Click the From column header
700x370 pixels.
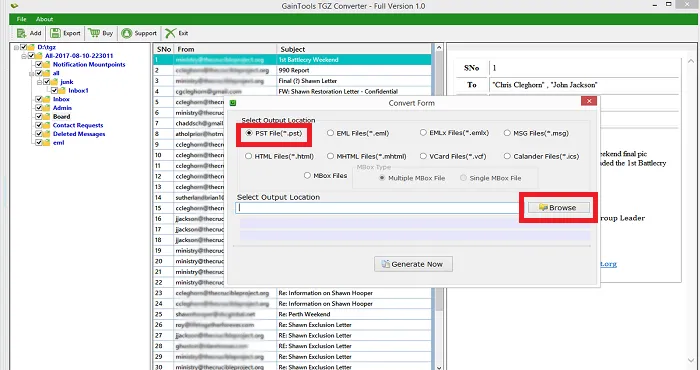point(225,49)
